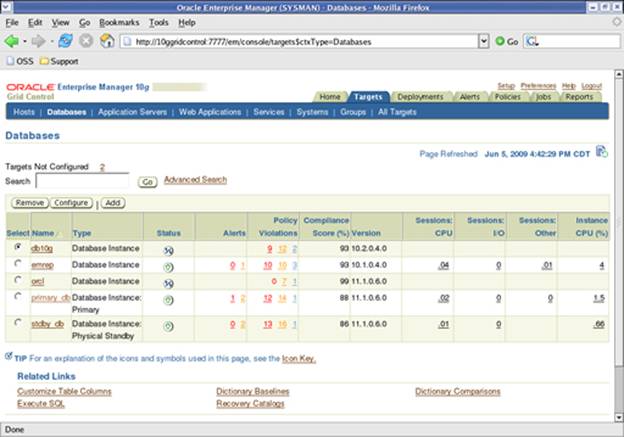The height and width of the screenshot is (437, 624).
Task: Open the All Targets subtab
Action: point(397,112)
